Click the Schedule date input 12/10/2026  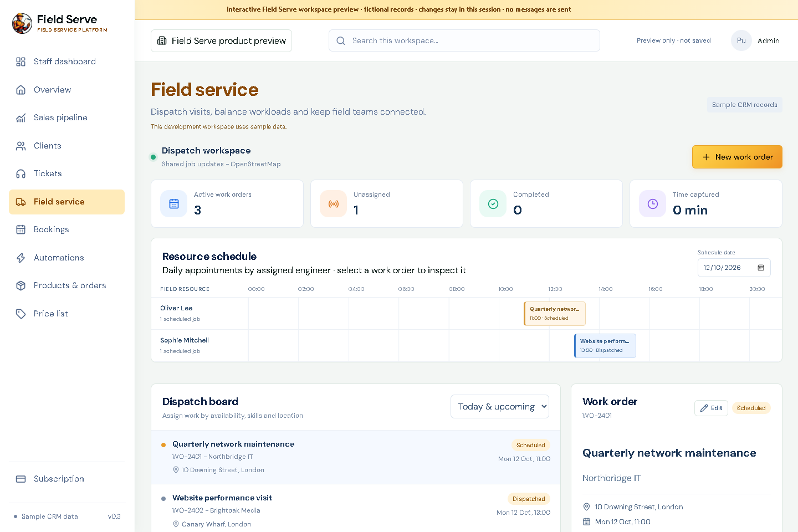click(734, 268)
